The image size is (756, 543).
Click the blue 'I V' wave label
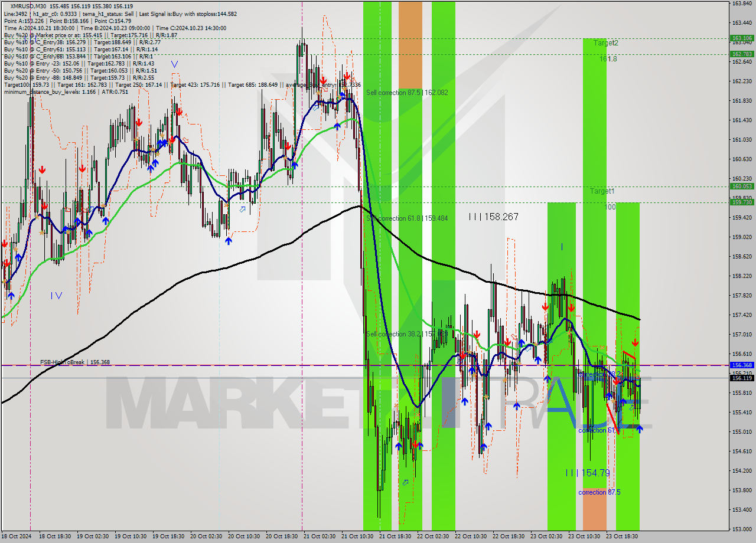point(57,296)
